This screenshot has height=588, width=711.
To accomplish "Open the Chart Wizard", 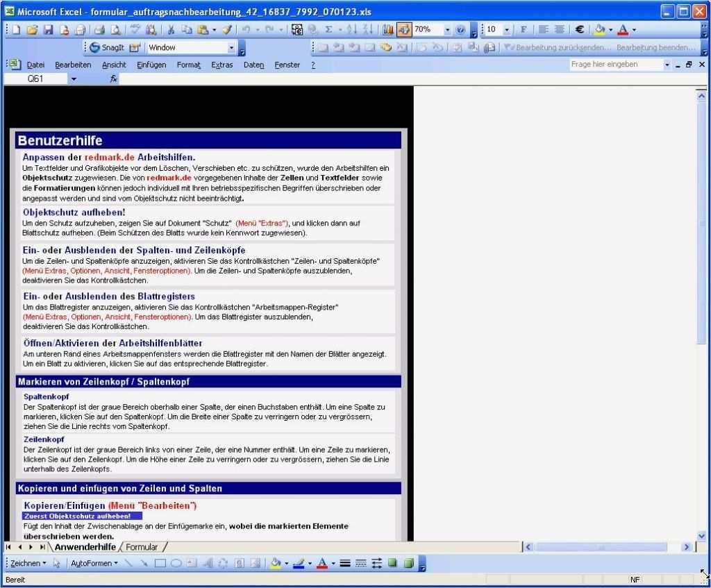I will coord(387,29).
